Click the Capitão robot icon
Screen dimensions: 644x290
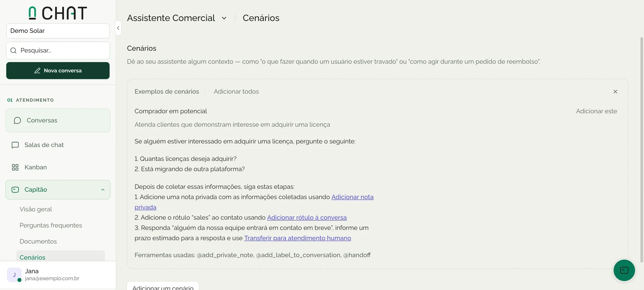tap(15, 190)
